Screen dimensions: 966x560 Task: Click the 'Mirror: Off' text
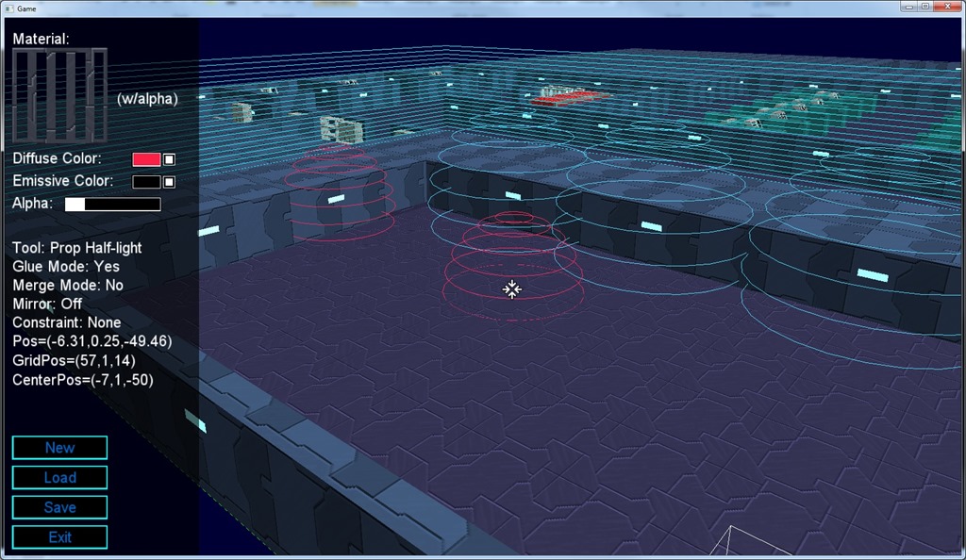click(47, 304)
